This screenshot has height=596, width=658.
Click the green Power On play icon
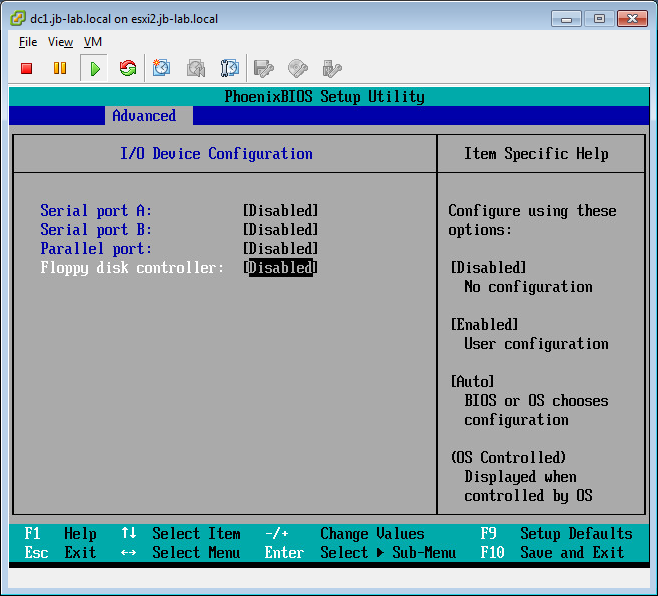[x=94, y=69]
